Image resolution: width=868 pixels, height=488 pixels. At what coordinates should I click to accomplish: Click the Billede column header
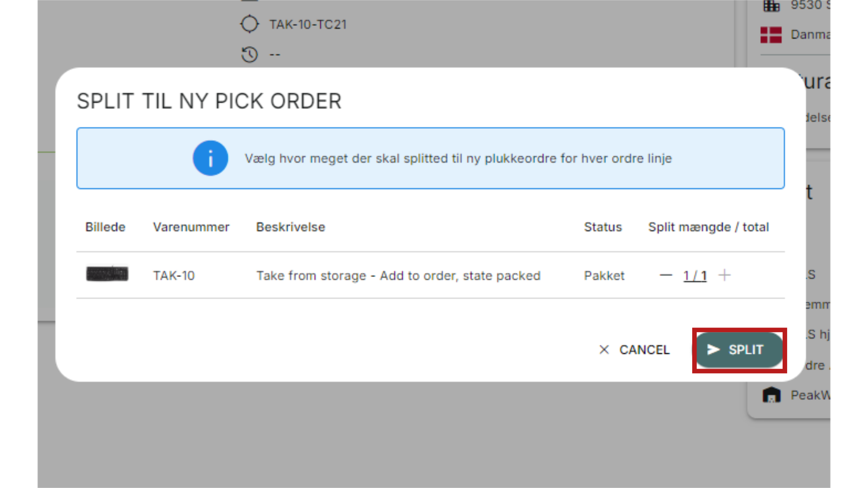point(105,227)
